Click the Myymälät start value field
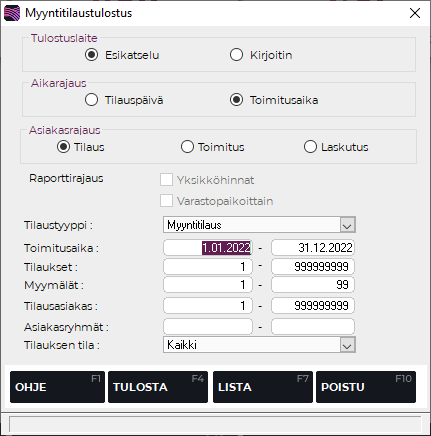This screenshot has height=436, width=431. [x=208, y=285]
